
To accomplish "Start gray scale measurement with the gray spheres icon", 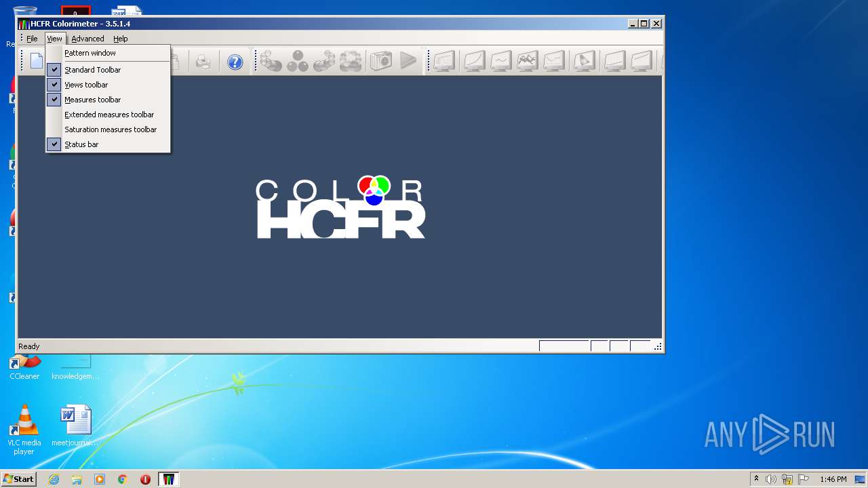I will 271,61.
